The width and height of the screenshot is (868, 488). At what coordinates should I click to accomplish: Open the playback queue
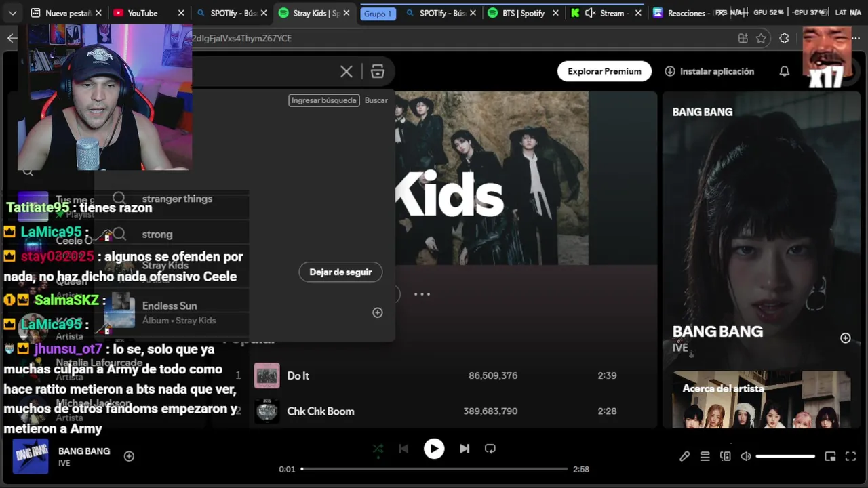[x=705, y=456]
